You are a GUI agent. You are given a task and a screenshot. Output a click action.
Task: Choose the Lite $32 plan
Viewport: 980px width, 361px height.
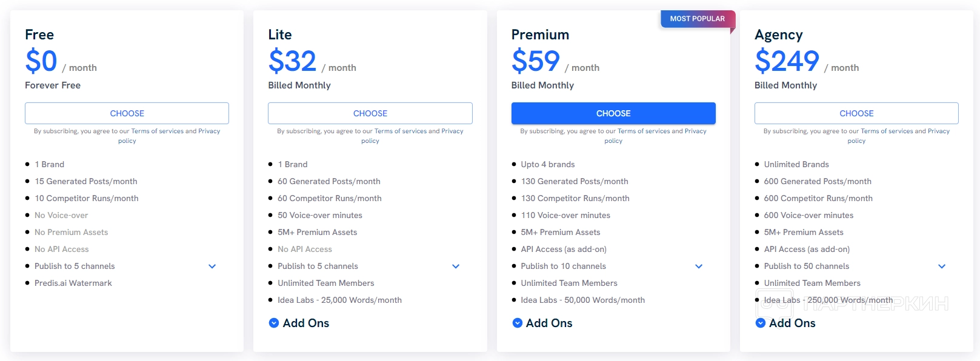(x=370, y=113)
